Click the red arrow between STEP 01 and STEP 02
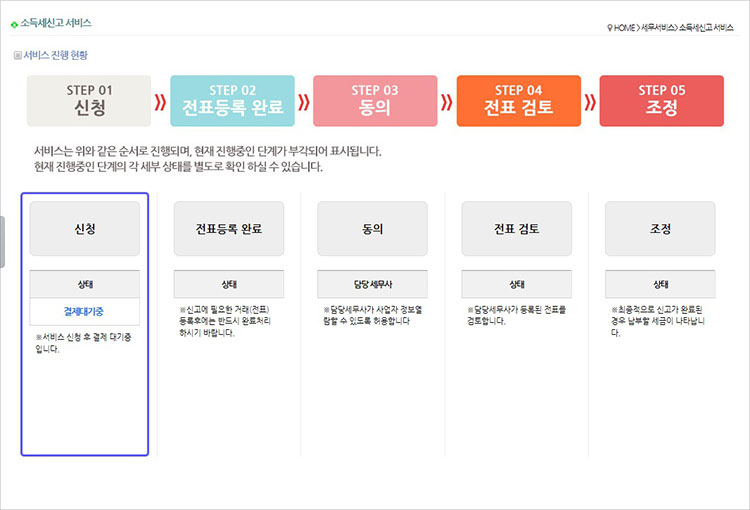This screenshot has height=510, width=750. pos(160,102)
